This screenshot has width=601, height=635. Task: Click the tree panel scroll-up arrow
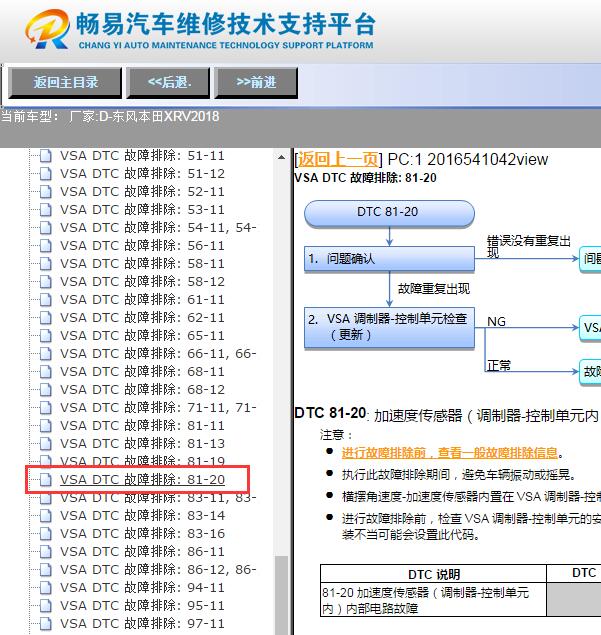[x=281, y=157]
